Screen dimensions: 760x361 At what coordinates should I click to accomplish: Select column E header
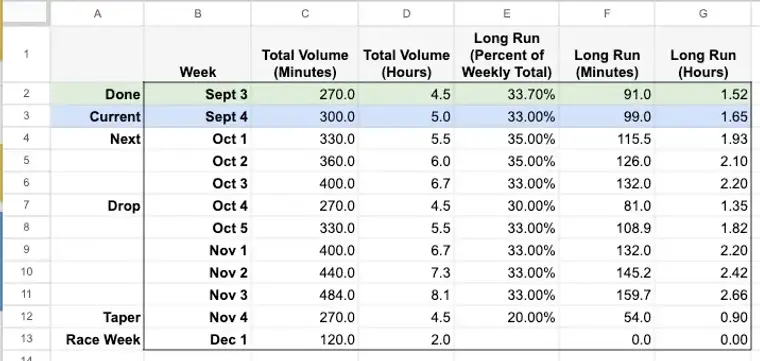[507, 14]
